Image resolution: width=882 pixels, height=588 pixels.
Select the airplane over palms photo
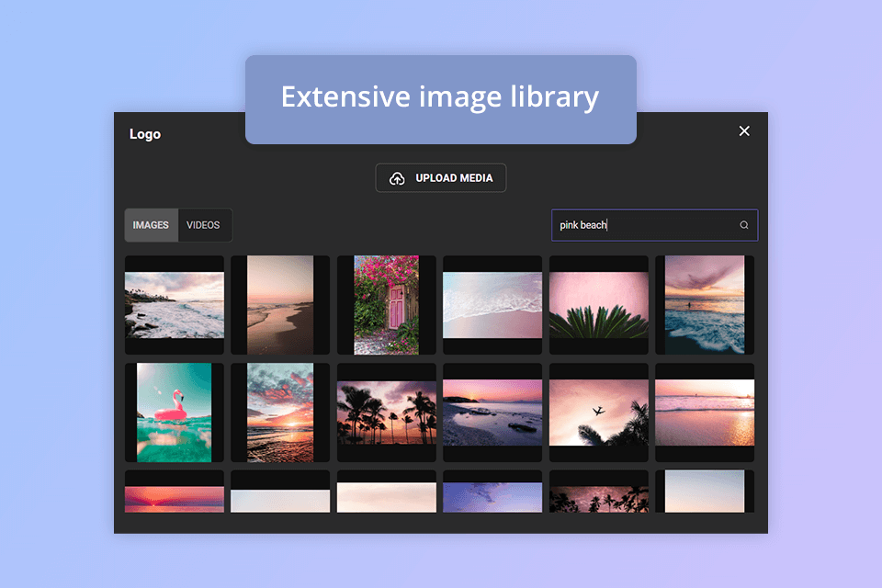(x=598, y=413)
